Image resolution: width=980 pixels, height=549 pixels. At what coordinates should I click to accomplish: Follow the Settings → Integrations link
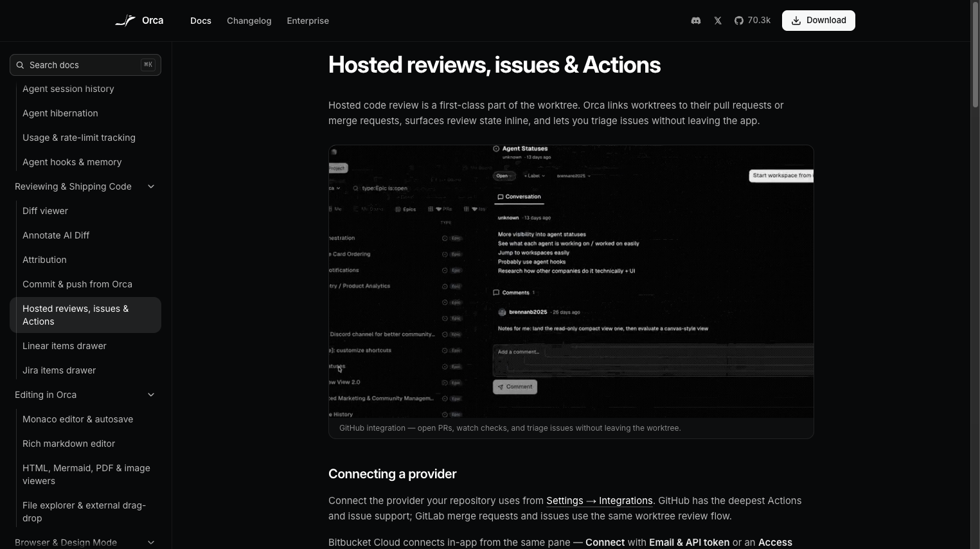600,501
